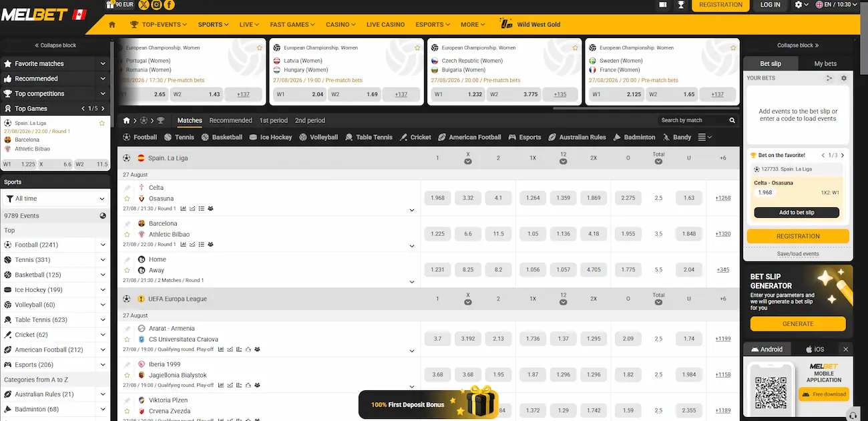Select the Ice Hockey sport filter
Image resolution: width=868 pixels, height=421 pixels.
pos(270,137)
